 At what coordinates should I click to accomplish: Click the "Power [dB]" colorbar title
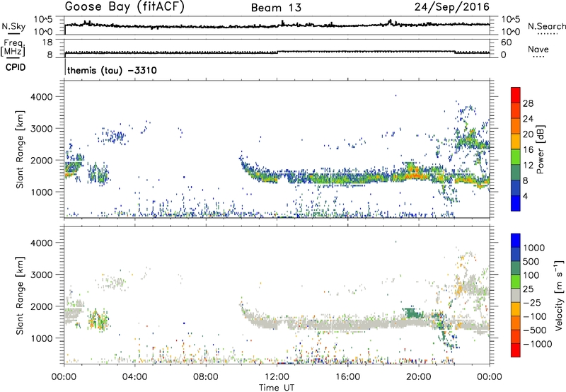(x=541, y=149)
